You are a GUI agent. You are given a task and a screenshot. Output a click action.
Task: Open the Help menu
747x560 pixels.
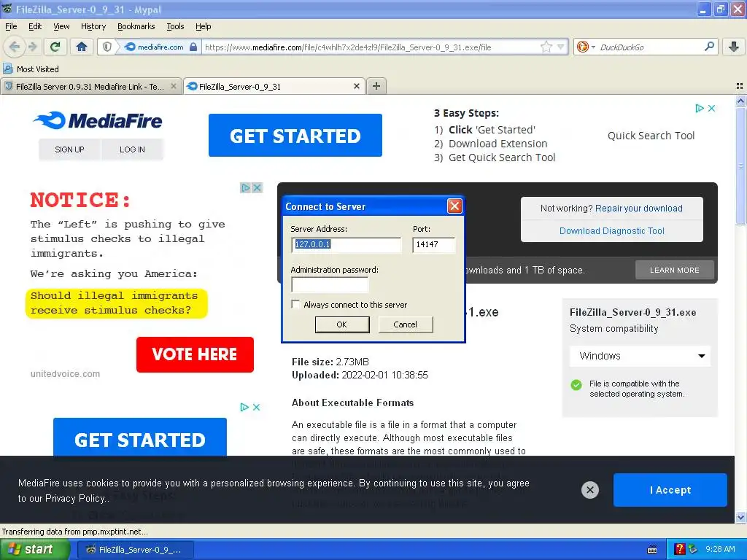(x=203, y=26)
